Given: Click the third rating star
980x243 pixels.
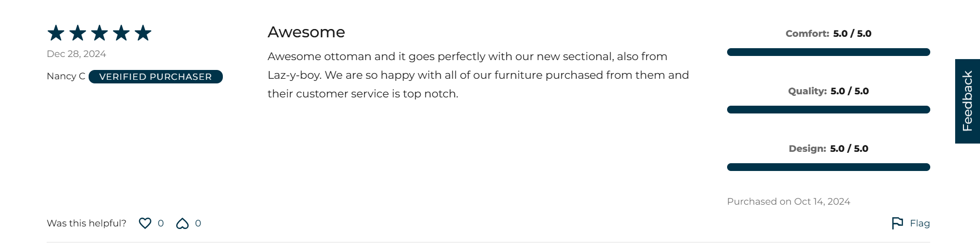Looking at the screenshot, I should (100, 33).
